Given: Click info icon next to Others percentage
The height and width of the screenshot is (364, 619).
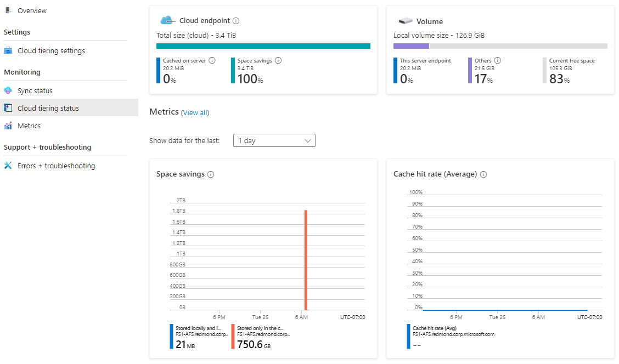Looking at the screenshot, I should coord(497,60).
